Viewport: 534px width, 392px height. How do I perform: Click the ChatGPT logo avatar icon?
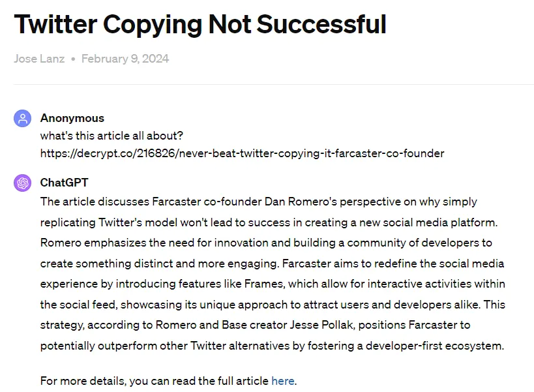point(23,183)
